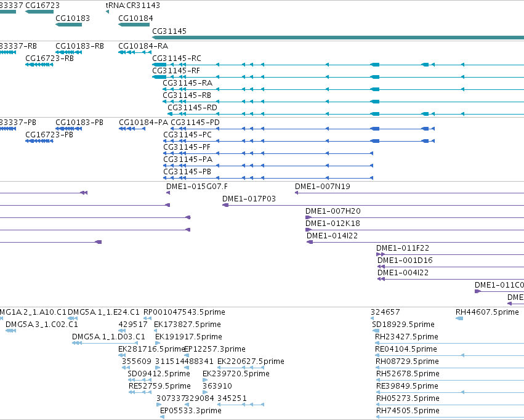Click the RE39849.5prime label
The image size is (524, 420).
(x=408, y=386)
